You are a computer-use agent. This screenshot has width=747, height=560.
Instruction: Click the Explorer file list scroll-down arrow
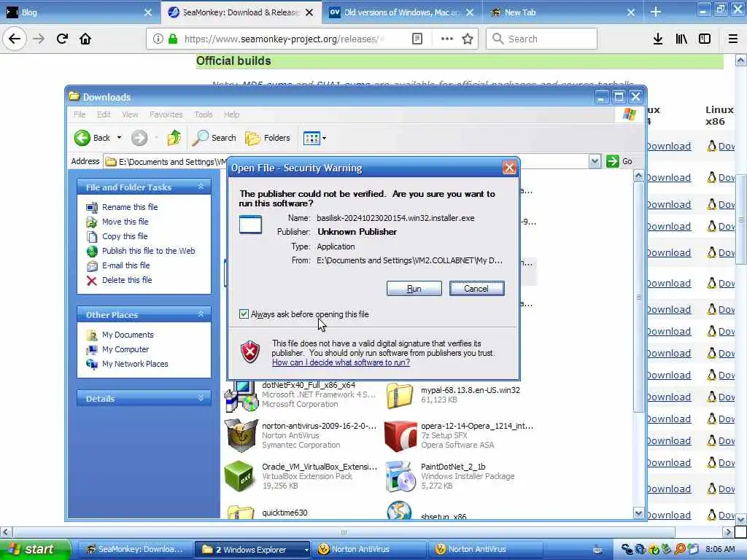639,513
